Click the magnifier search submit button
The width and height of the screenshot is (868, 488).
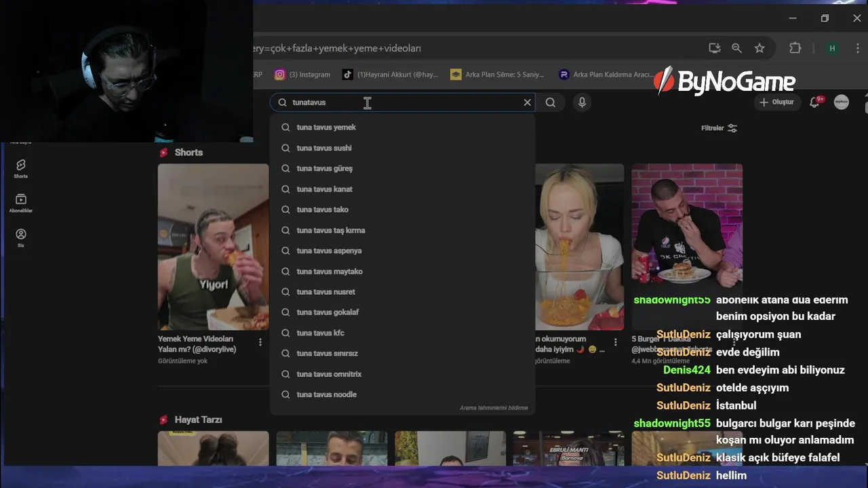click(551, 102)
